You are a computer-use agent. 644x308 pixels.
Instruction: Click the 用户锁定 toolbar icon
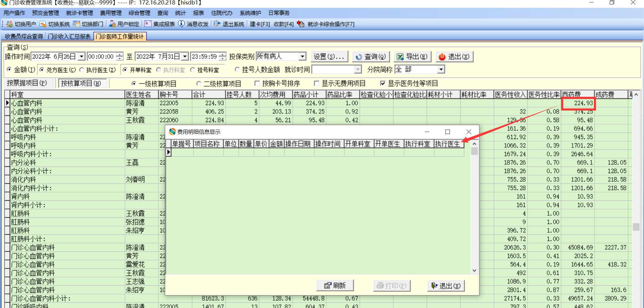click(112, 24)
